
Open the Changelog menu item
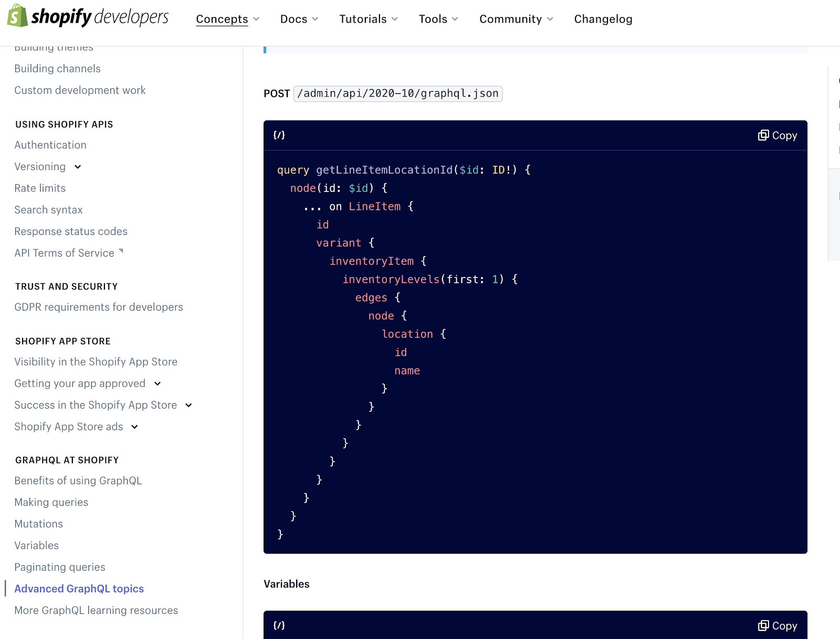click(x=603, y=19)
